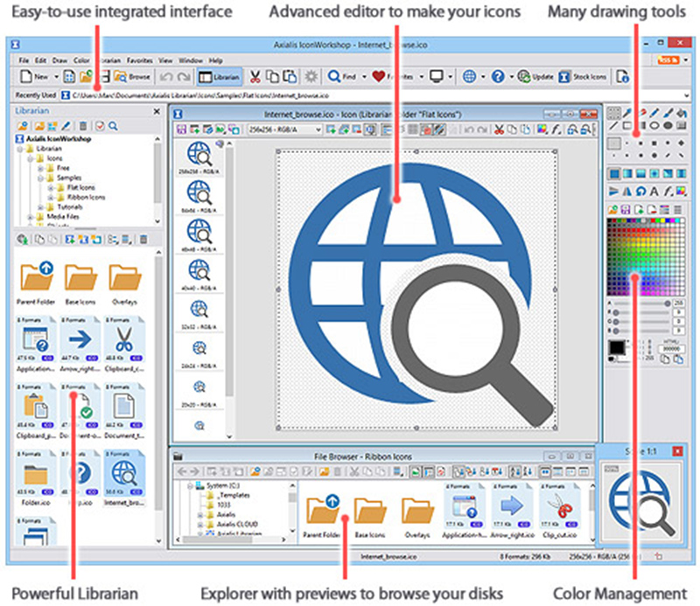Open the Stock Icons browser from the toolbar

tap(581, 77)
